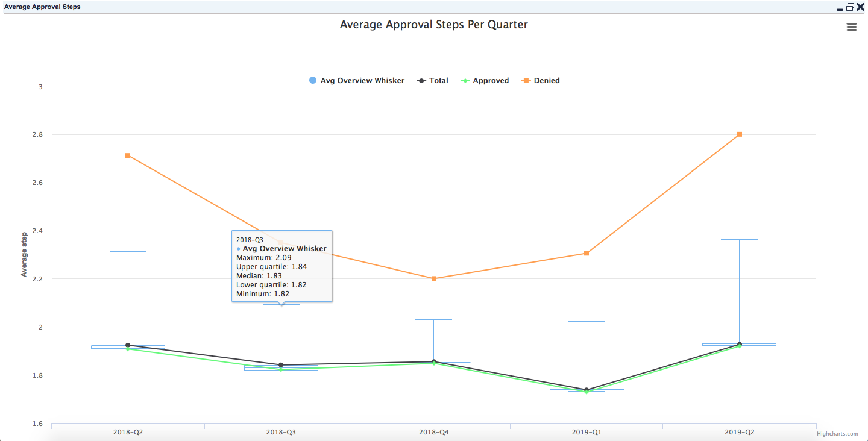Toggle the Approved series in legend
The image size is (868, 441).
[485, 81]
